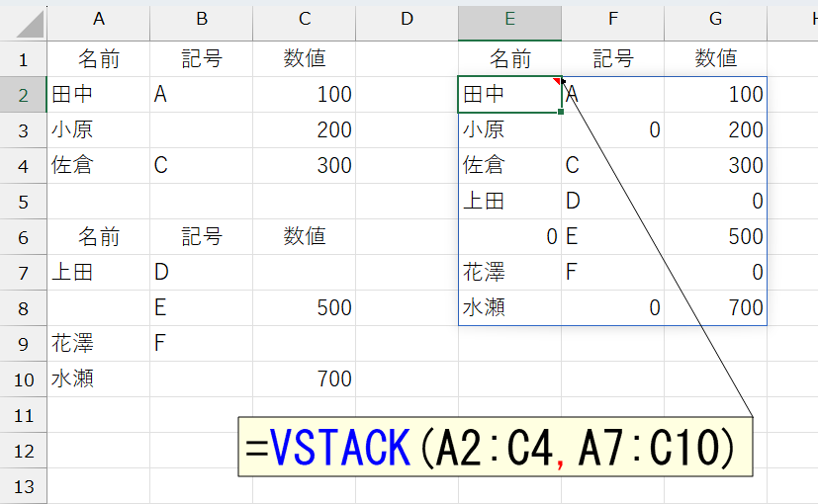This screenshot has width=818, height=504.
Task: Click cell C10 containing 700
Action: 304,379
